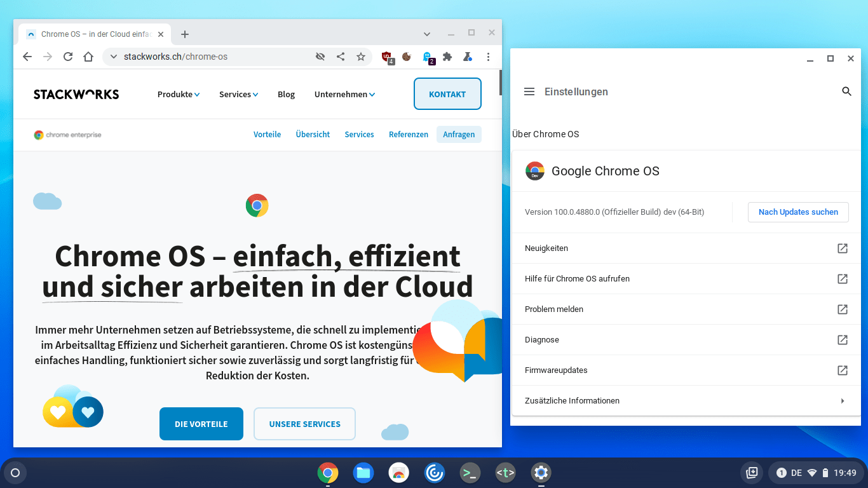
Task: Open the Files app from the shelf
Action: (x=363, y=473)
